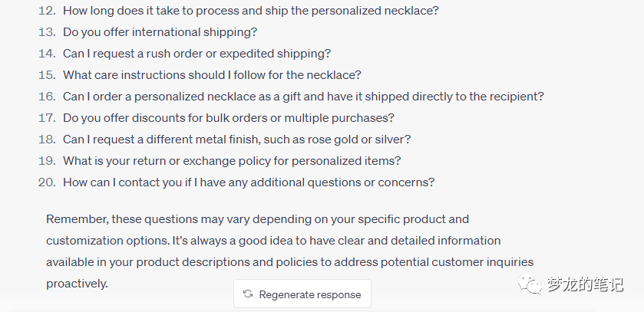Click the question about contacting you with concerns
This screenshot has width=644, height=312.
coord(249,182)
